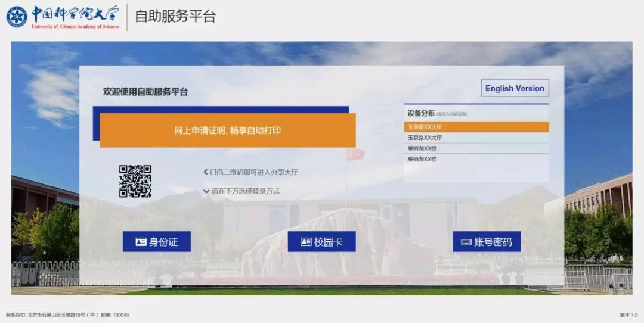644x327 pixels.
Task: Click the 邮编 100049 postal code text
Action: (115, 315)
